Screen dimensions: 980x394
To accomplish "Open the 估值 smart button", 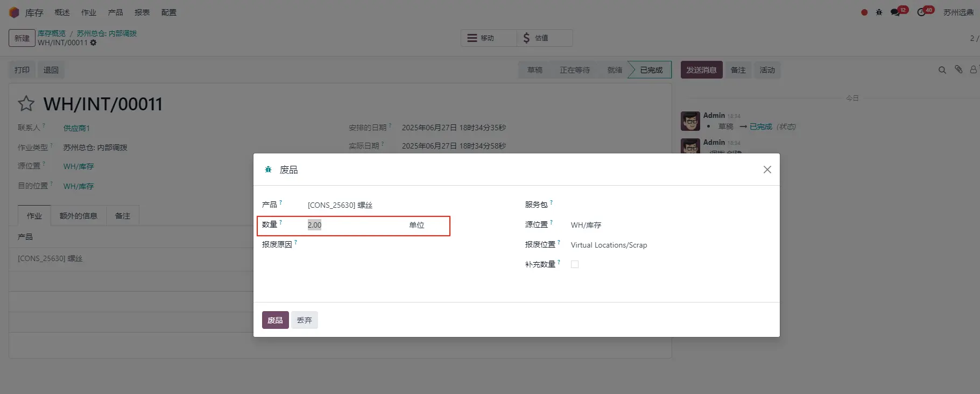I will tap(545, 38).
